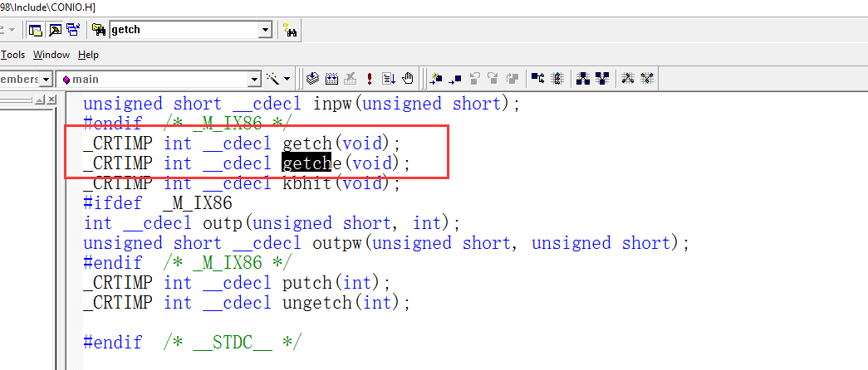Click the Go to Definition icon
Viewport: 868px width, 370px height.
[x=436, y=79]
